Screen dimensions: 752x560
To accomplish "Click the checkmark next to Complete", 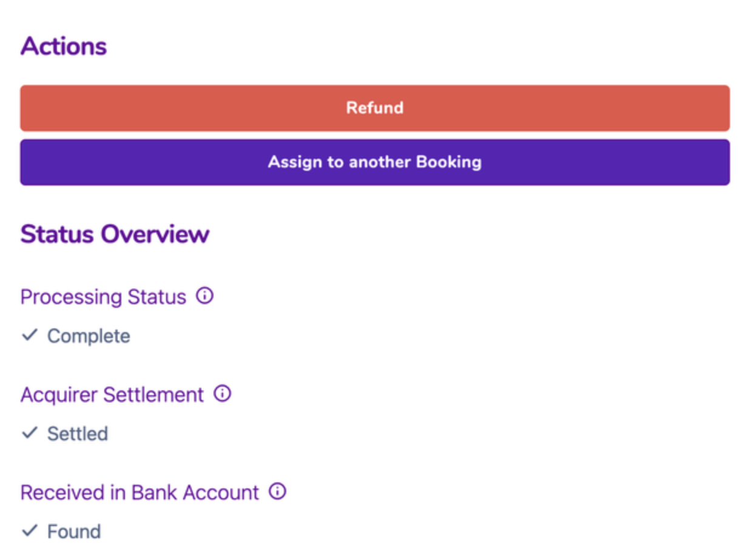I will pyautogui.click(x=30, y=335).
